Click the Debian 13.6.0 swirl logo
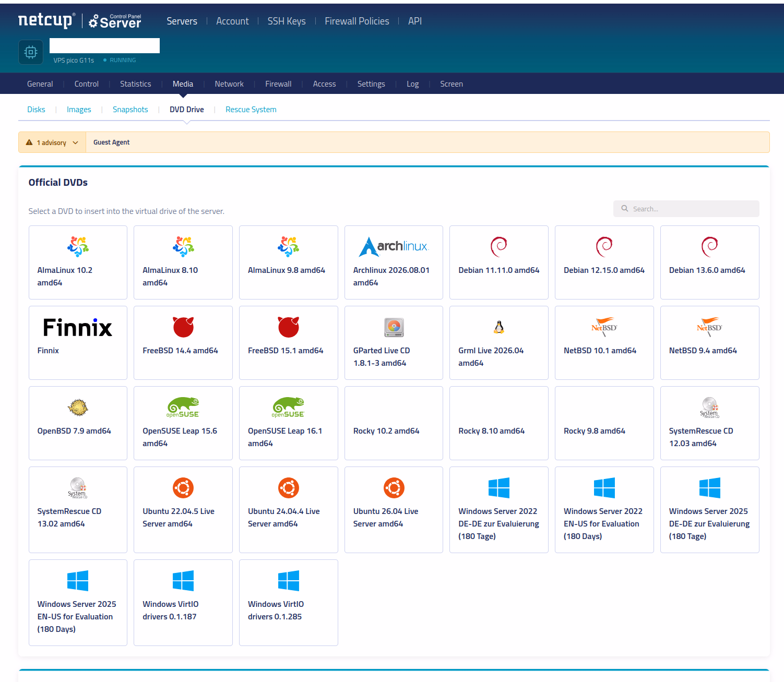 pyautogui.click(x=710, y=247)
